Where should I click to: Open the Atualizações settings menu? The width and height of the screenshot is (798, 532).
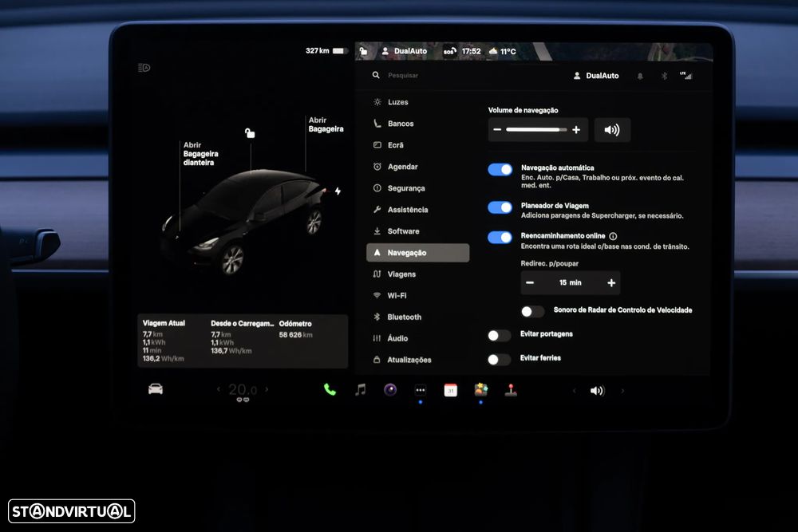pyautogui.click(x=418, y=360)
